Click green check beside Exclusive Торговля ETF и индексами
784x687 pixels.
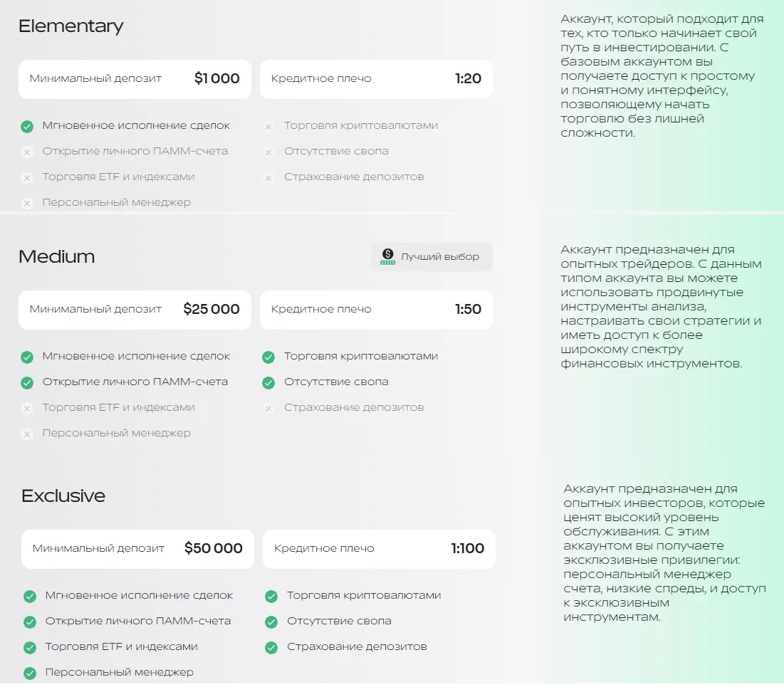[x=30, y=648]
